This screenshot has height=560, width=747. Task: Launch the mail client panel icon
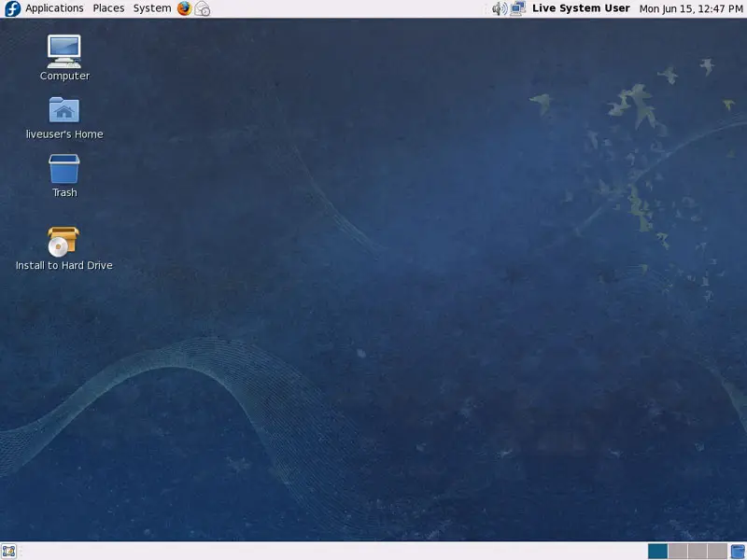pos(203,8)
